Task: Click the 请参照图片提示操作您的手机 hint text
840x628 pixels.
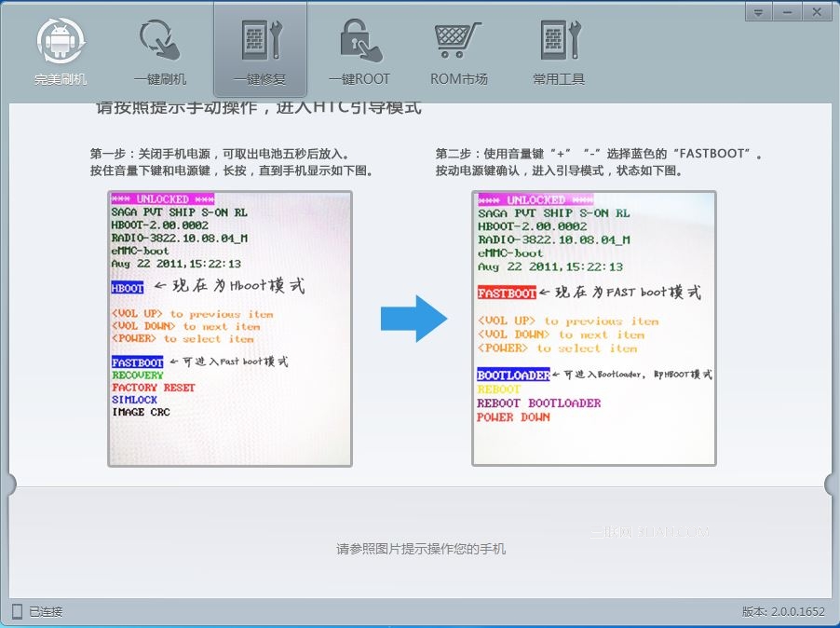Action: (421, 549)
